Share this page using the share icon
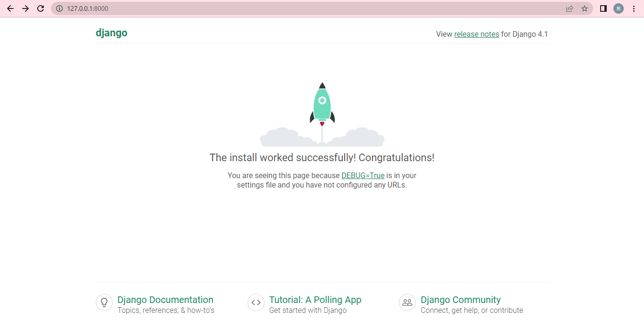Screen dimensions: 644x327 [x=570, y=8]
